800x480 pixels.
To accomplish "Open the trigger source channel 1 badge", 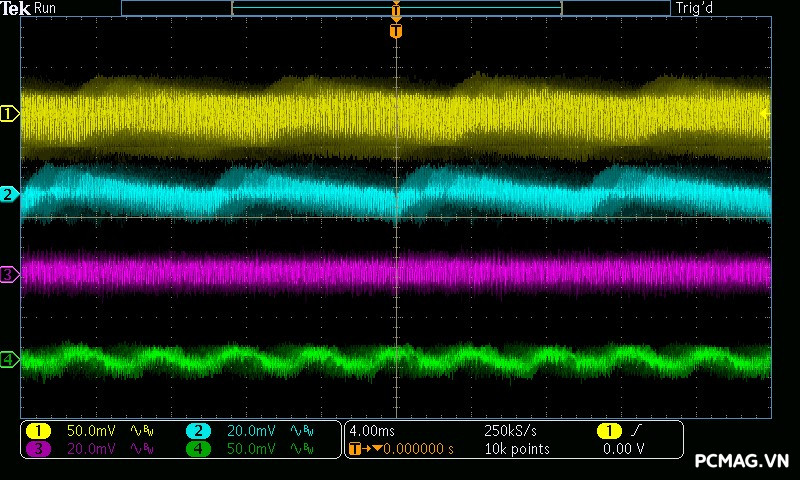I will (609, 430).
